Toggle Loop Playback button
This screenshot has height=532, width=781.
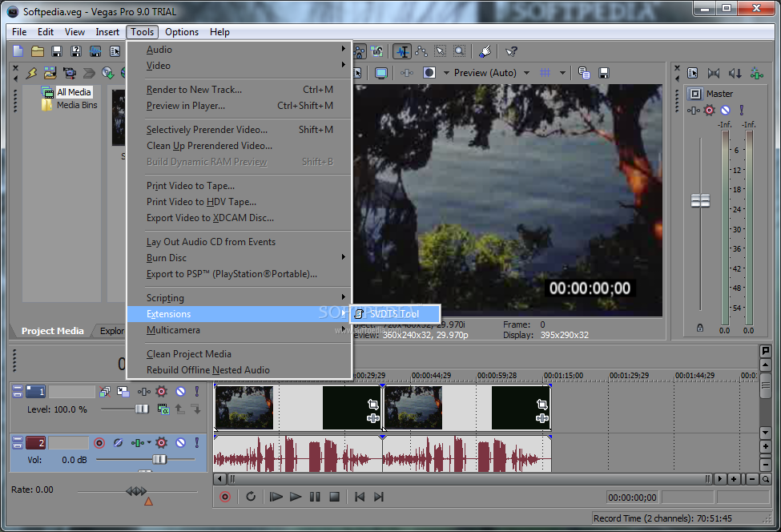point(251,497)
